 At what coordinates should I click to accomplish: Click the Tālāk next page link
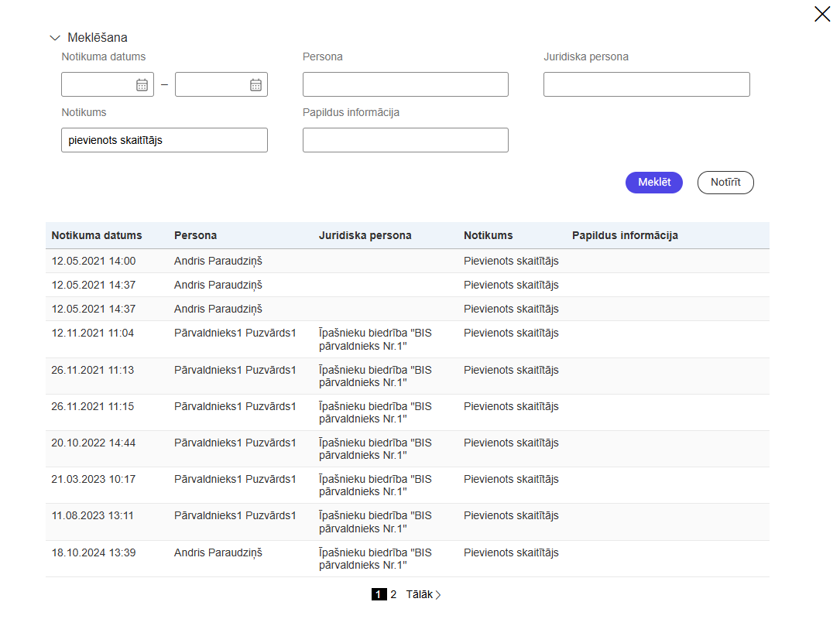click(x=423, y=594)
